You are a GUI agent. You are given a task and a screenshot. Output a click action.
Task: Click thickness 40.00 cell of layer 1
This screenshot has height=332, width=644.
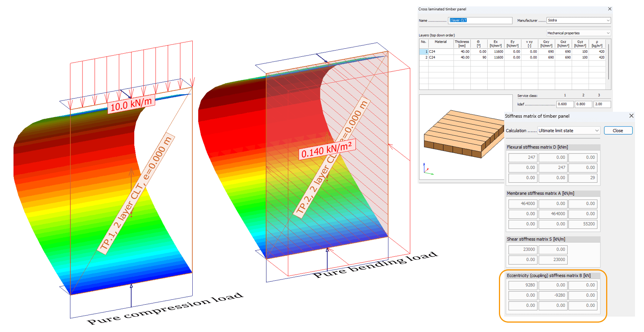tap(462, 51)
